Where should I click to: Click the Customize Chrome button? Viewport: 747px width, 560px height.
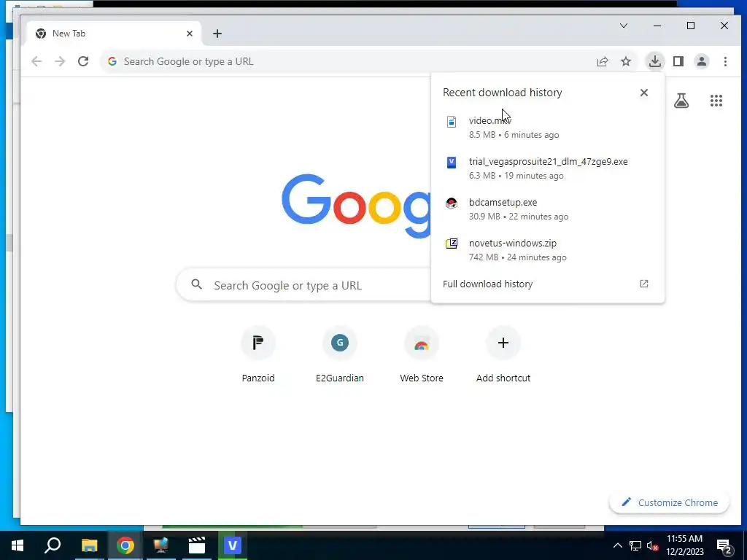(670, 502)
